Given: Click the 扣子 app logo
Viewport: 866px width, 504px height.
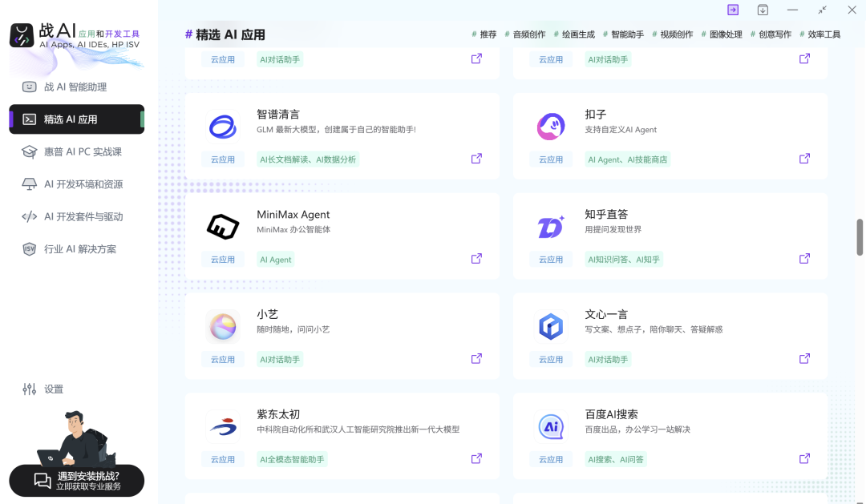Looking at the screenshot, I should 550,124.
